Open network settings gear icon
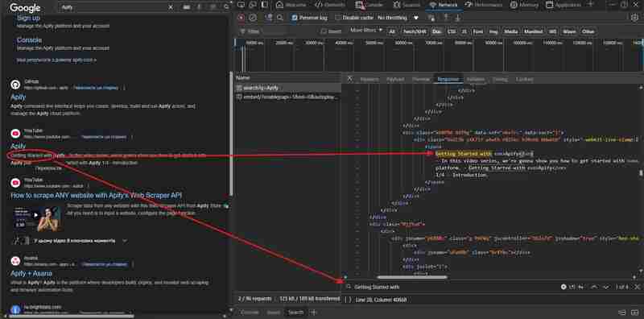Image resolution: width=644 pixels, height=319 pixels. 635,17
